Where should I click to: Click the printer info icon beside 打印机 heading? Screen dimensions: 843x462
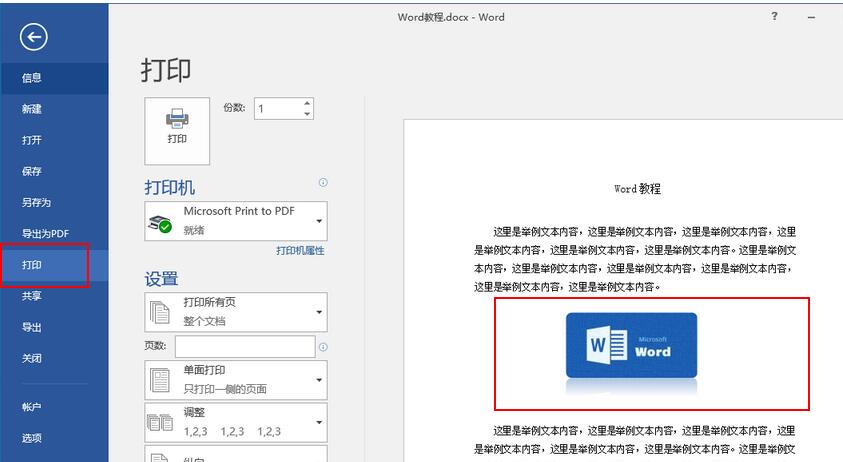click(323, 183)
